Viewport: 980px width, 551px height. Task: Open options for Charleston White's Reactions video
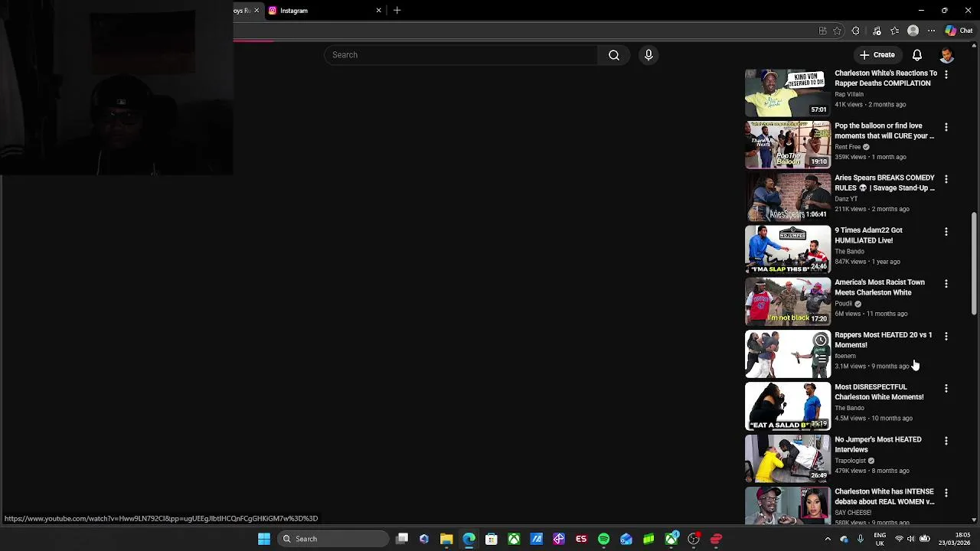[946, 74]
